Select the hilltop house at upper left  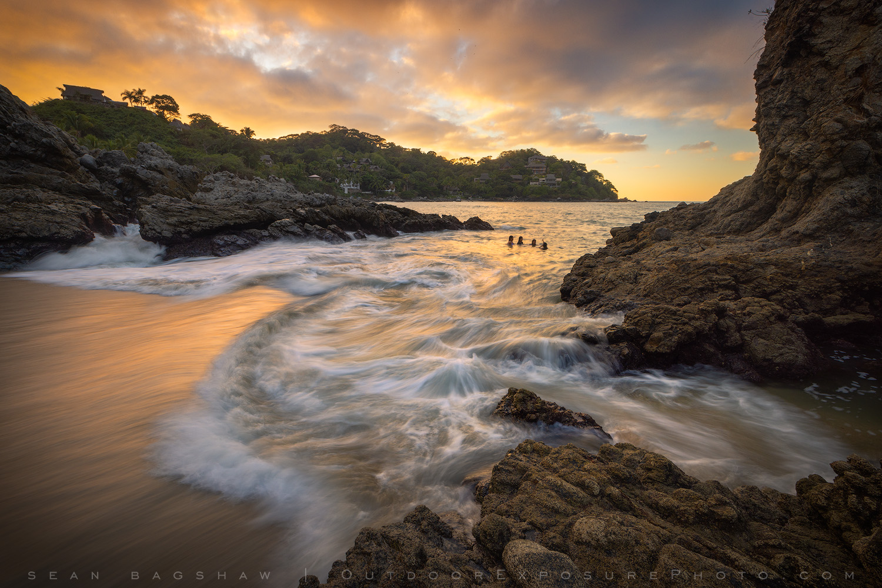coord(83,94)
